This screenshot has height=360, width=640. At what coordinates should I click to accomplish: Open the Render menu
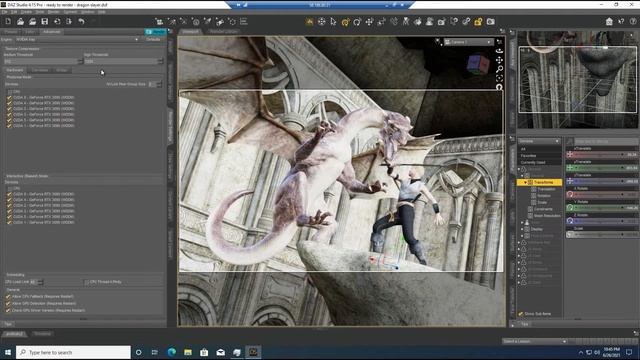(x=53, y=12)
